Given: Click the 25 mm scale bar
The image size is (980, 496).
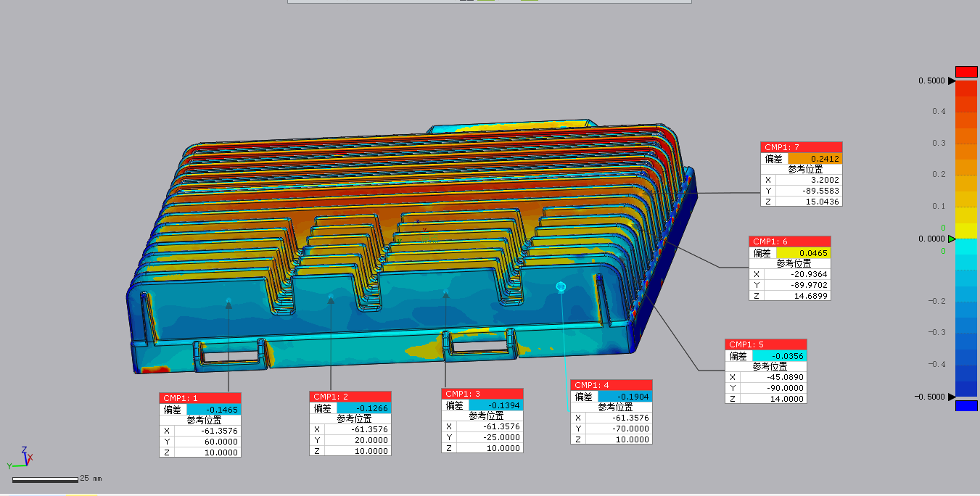Looking at the screenshot, I should coord(45,479).
